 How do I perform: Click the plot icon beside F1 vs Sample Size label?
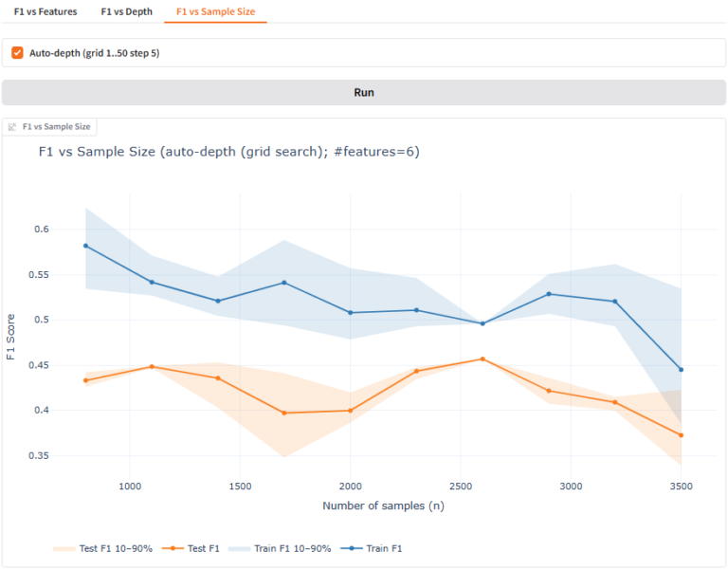[x=12, y=126]
